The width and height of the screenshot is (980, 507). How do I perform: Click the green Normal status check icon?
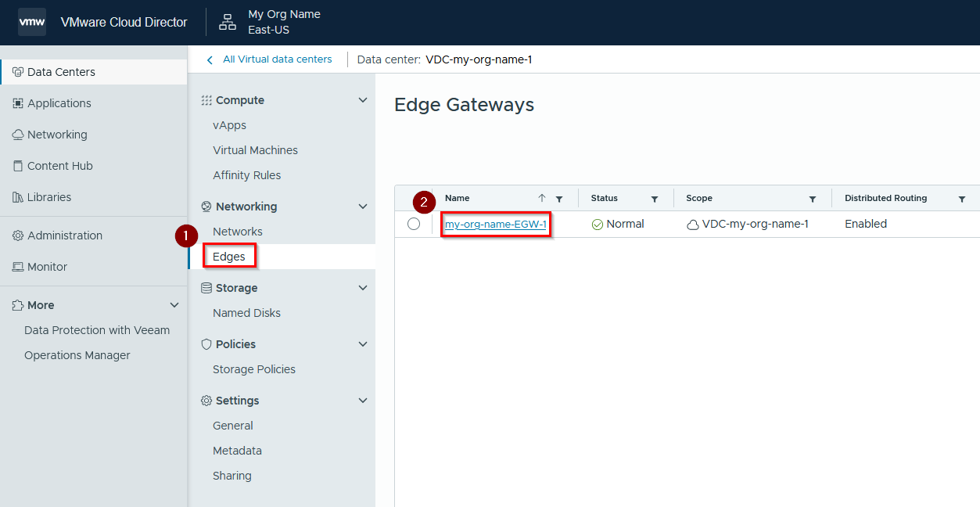[x=598, y=225]
